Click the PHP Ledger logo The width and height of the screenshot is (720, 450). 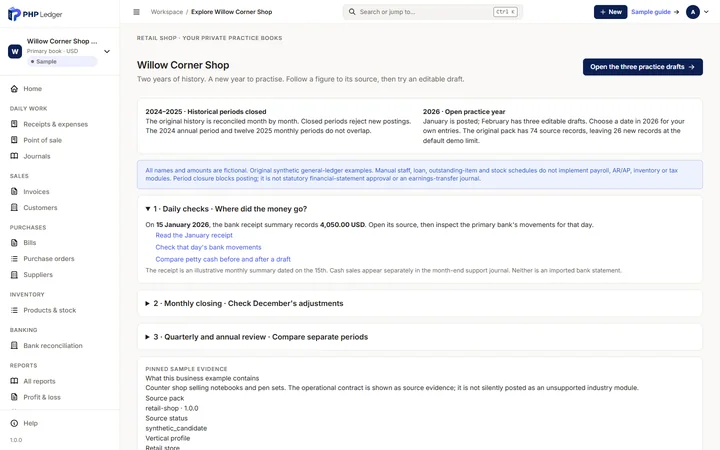coord(35,14)
